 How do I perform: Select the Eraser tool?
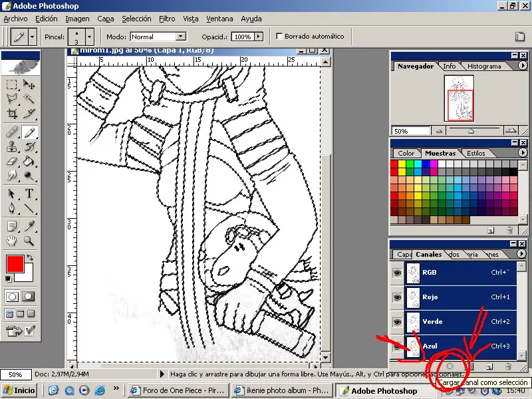(x=11, y=161)
